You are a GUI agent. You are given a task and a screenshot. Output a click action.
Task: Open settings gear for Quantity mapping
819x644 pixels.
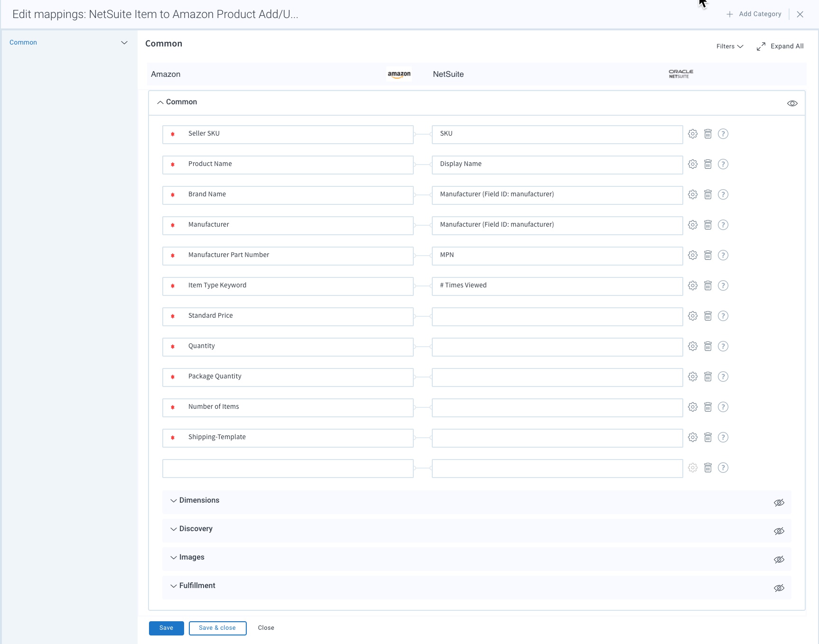[693, 346]
